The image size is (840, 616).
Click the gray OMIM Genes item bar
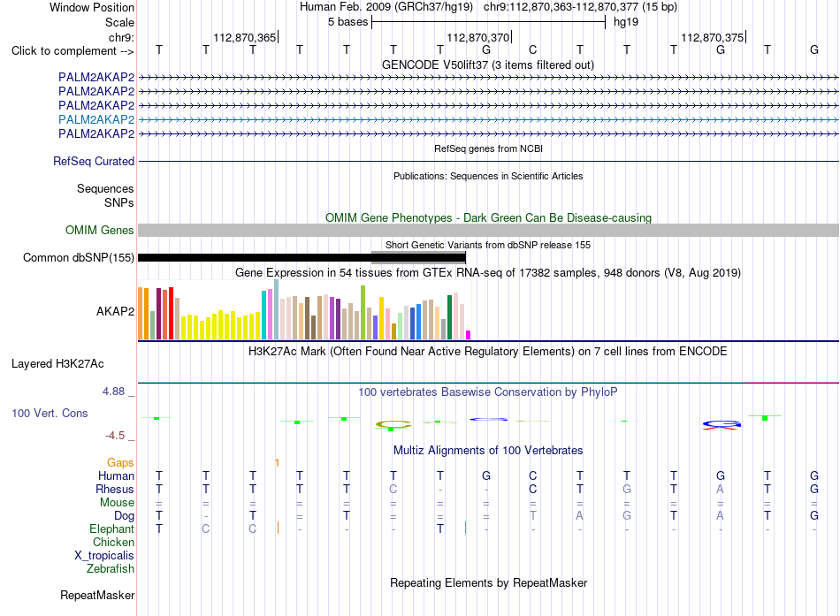pyautogui.click(x=488, y=231)
